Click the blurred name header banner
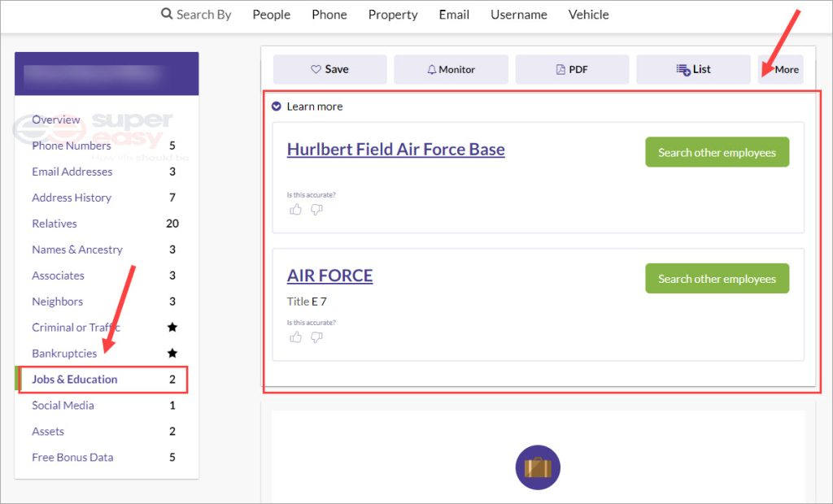 (107, 74)
